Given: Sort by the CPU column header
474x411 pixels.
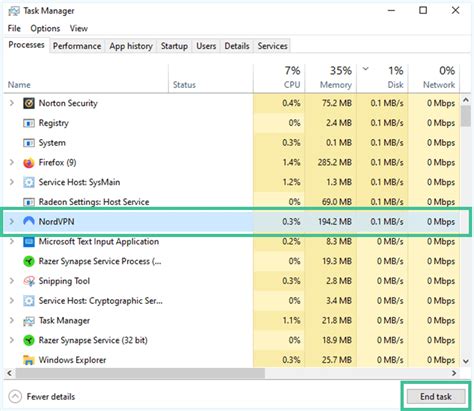Looking at the screenshot, I should [279, 78].
